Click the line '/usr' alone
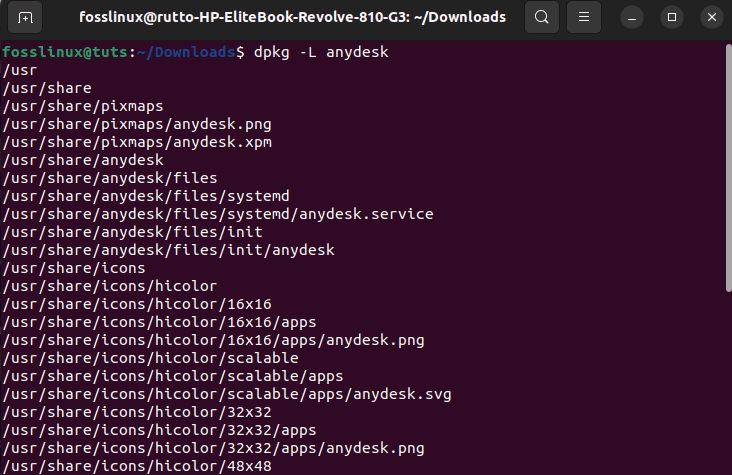 [20, 70]
